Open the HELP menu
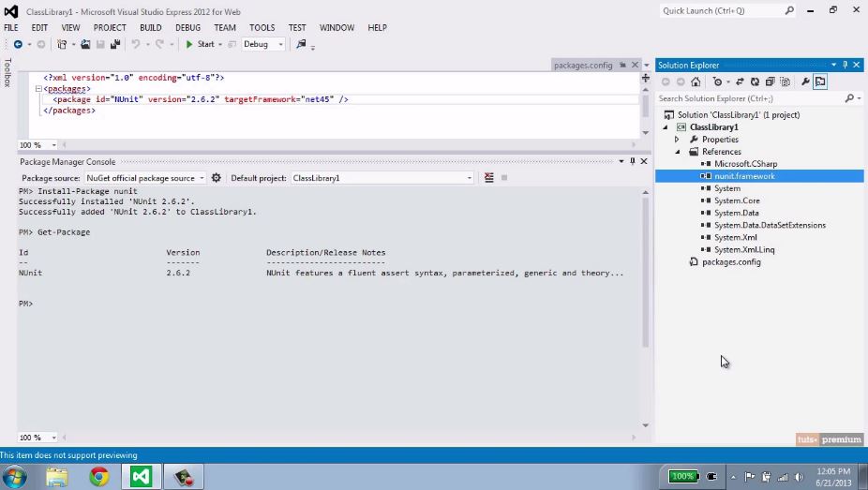The height and width of the screenshot is (490, 868). click(x=377, y=27)
